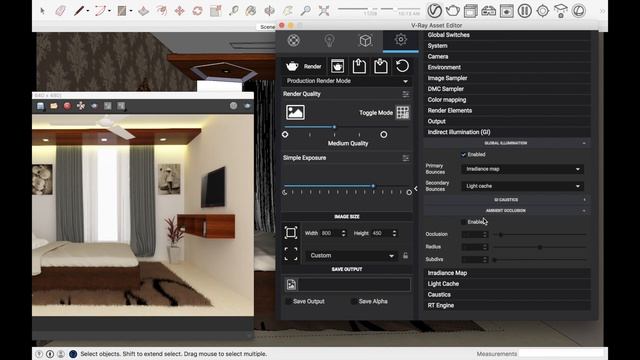Open folder icon in the frame buffer toolbar

[x=54, y=106]
